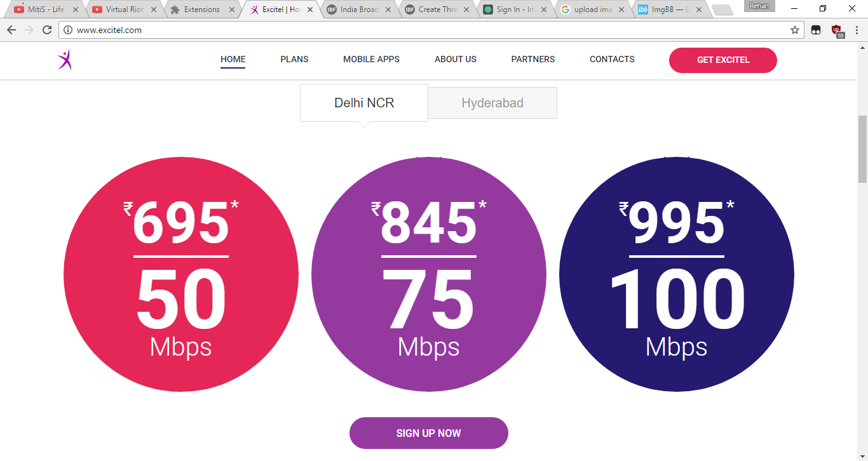The height and width of the screenshot is (461, 868).
Task: Close the Sign In tab
Action: [x=544, y=10]
